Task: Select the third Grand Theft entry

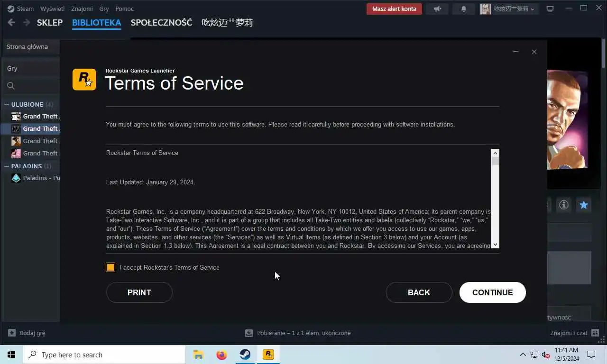Action: coord(30,141)
